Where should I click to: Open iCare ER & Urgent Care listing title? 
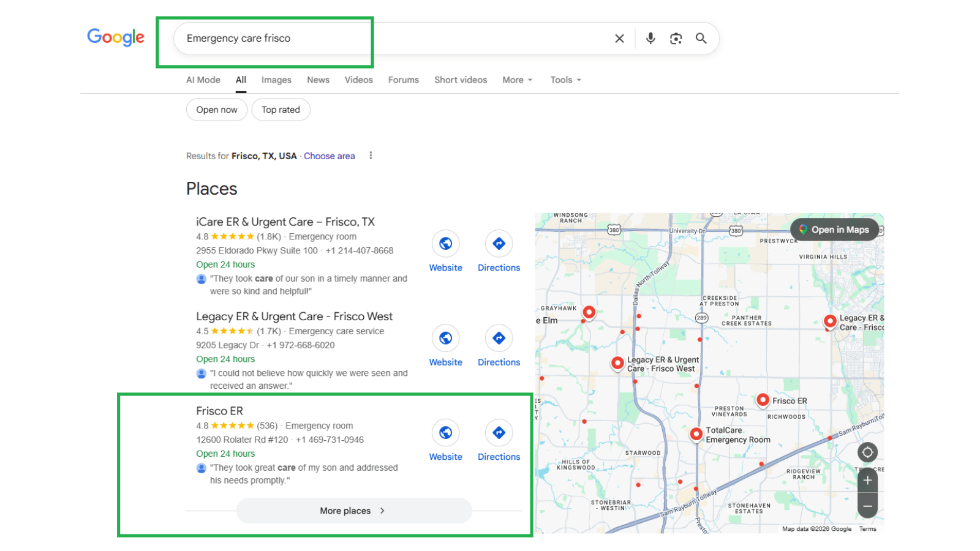(285, 222)
